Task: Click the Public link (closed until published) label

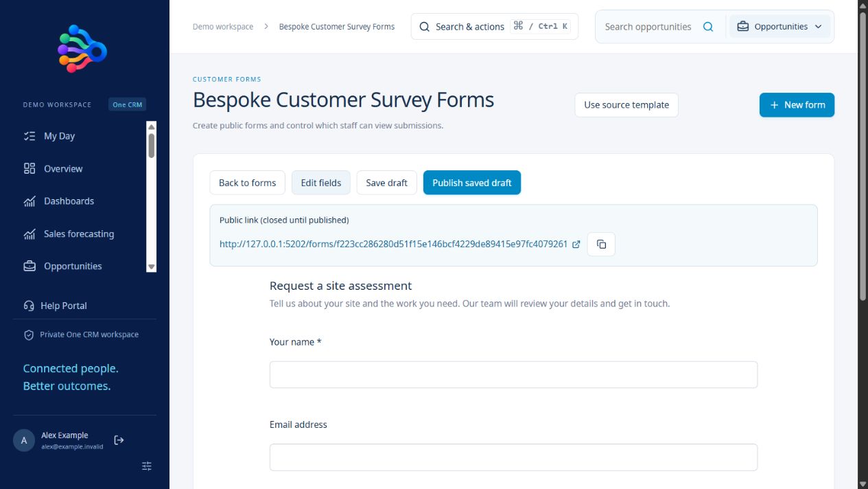Action: tap(284, 220)
